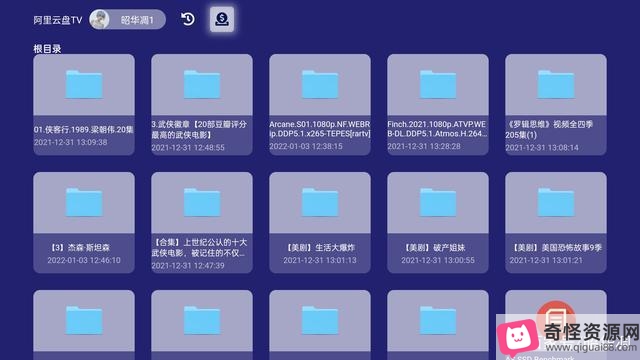Open folder icon for 【美剧】破产姐妹

pos(438,202)
